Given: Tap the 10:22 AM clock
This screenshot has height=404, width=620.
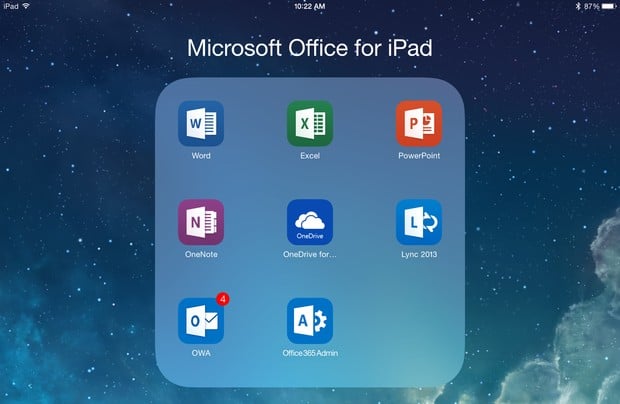Looking at the screenshot, I should pos(310,6).
